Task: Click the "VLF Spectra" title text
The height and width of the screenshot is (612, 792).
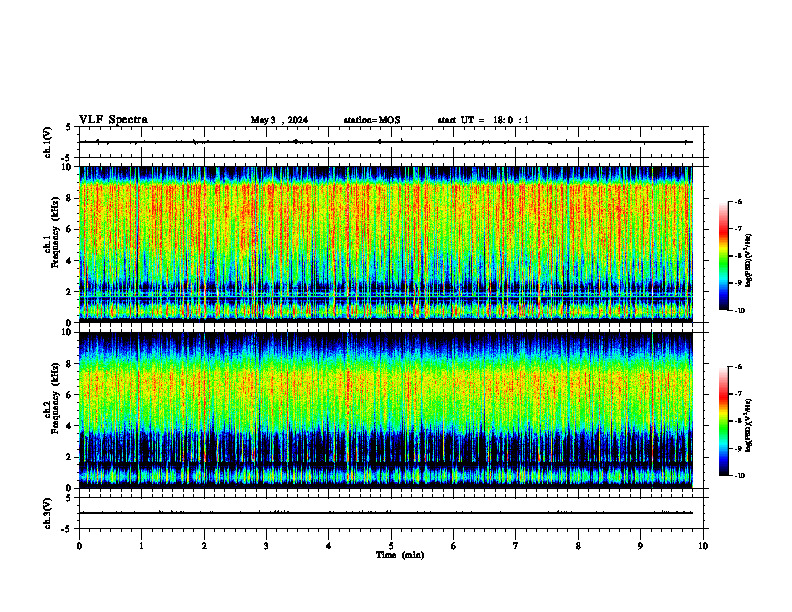Action: (x=113, y=120)
